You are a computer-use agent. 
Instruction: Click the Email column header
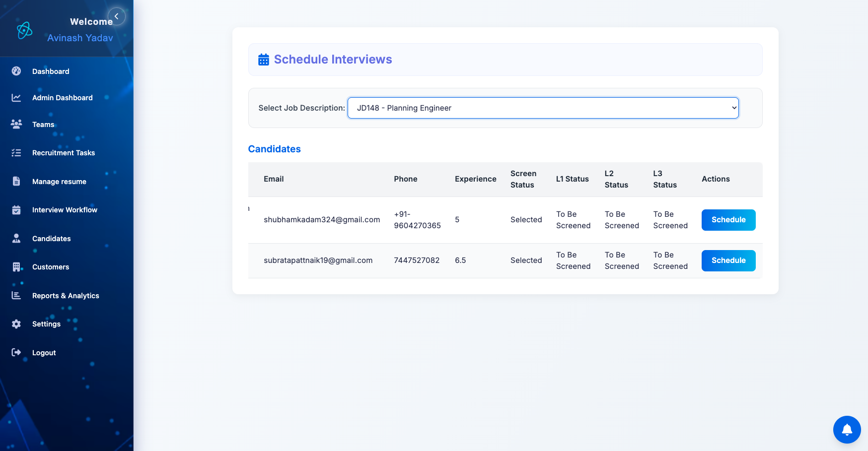[274, 179]
